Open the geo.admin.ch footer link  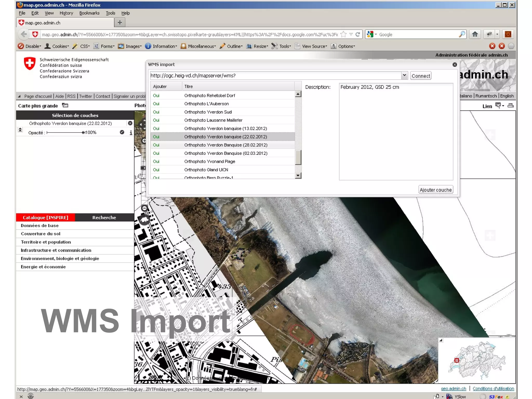(453, 389)
